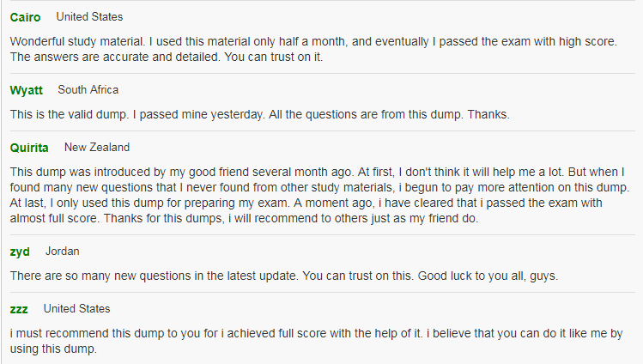
Task: Click line 'almost full score. Thanks for this dumps'
Action: [x=244, y=218]
